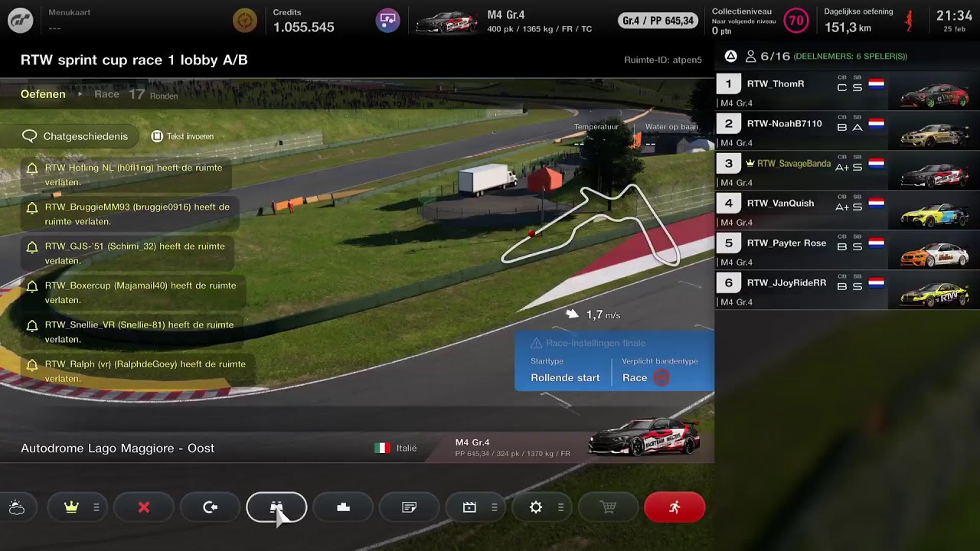The height and width of the screenshot is (551, 980).
Task: Open the weather and time settings
Action: click(16, 507)
